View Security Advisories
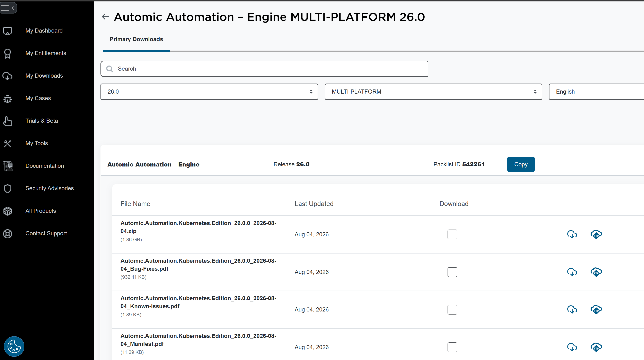The width and height of the screenshot is (644, 360). coord(50,188)
